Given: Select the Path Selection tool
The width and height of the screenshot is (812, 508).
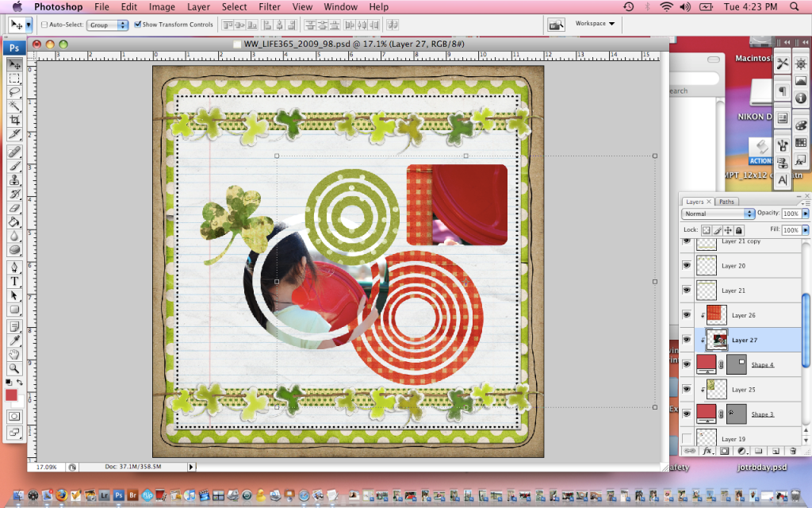Looking at the screenshot, I should click(x=14, y=295).
